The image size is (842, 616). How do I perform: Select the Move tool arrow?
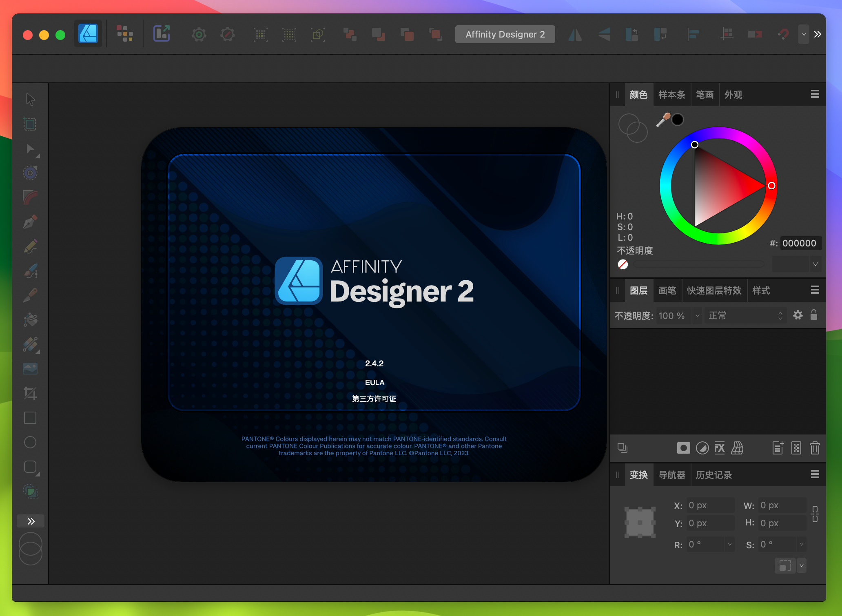(30, 99)
